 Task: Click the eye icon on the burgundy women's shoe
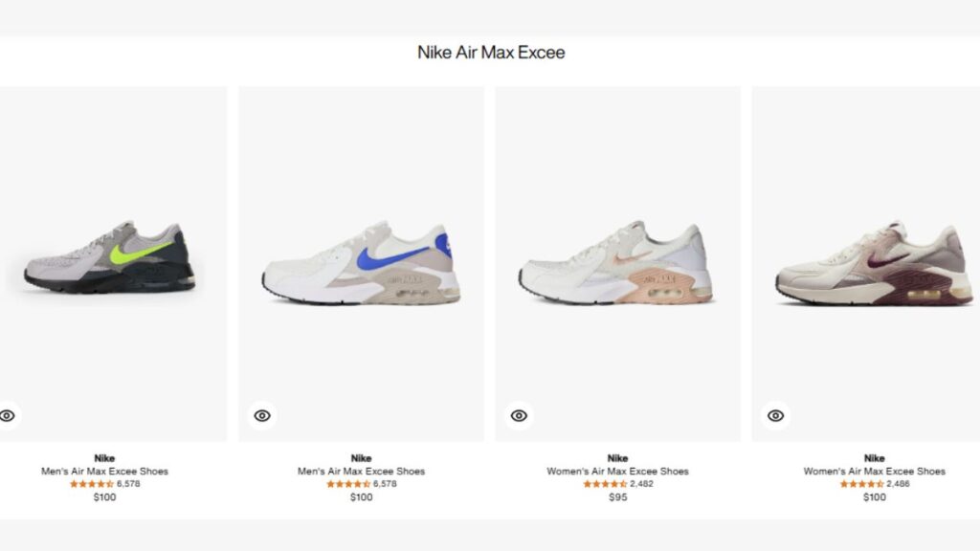775,415
